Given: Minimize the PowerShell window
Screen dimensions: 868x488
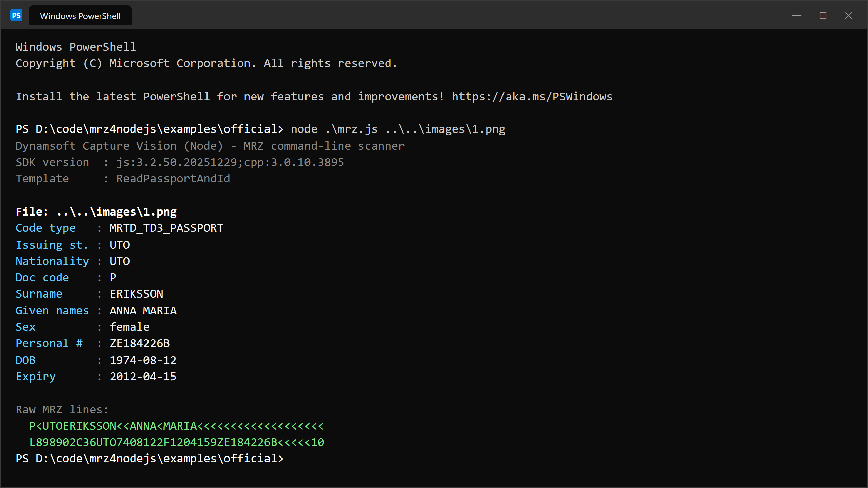Looking at the screenshot, I should [796, 16].
